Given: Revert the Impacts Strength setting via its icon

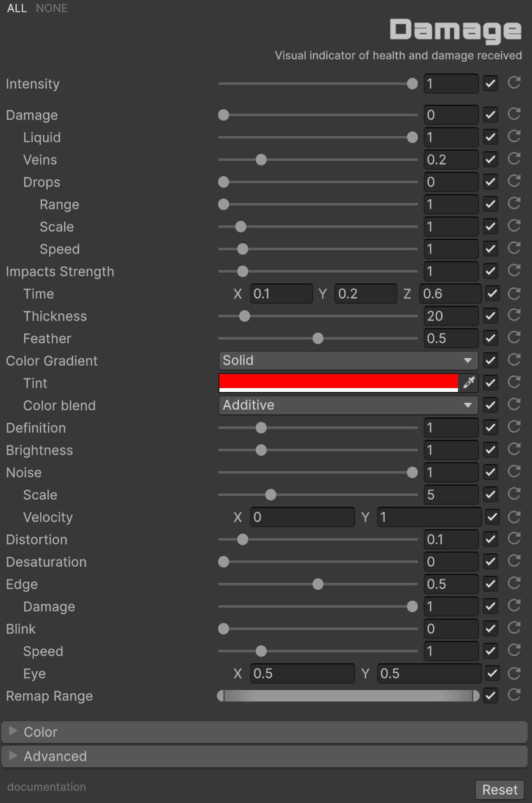Looking at the screenshot, I should coord(514,271).
